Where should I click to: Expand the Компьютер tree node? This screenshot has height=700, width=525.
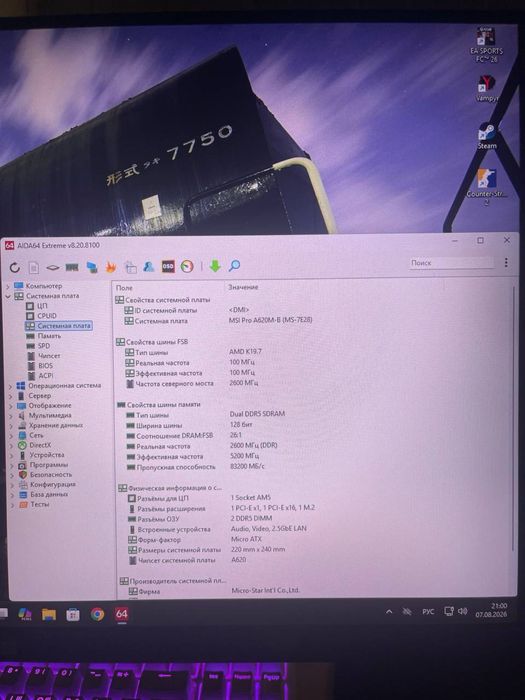click(8, 286)
